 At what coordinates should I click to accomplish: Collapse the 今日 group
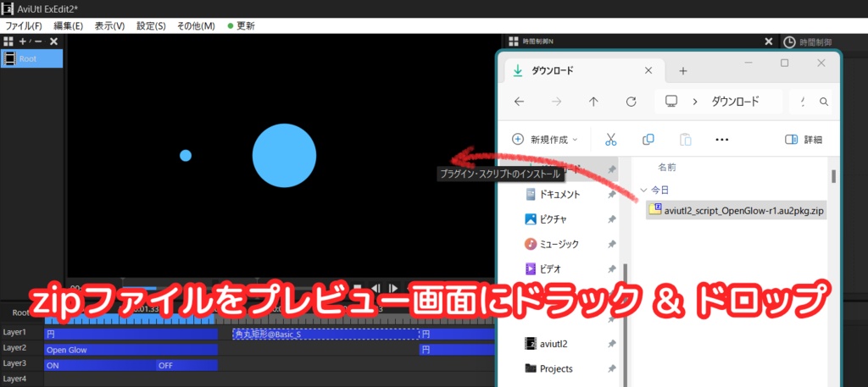pyautogui.click(x=643, y=190)
